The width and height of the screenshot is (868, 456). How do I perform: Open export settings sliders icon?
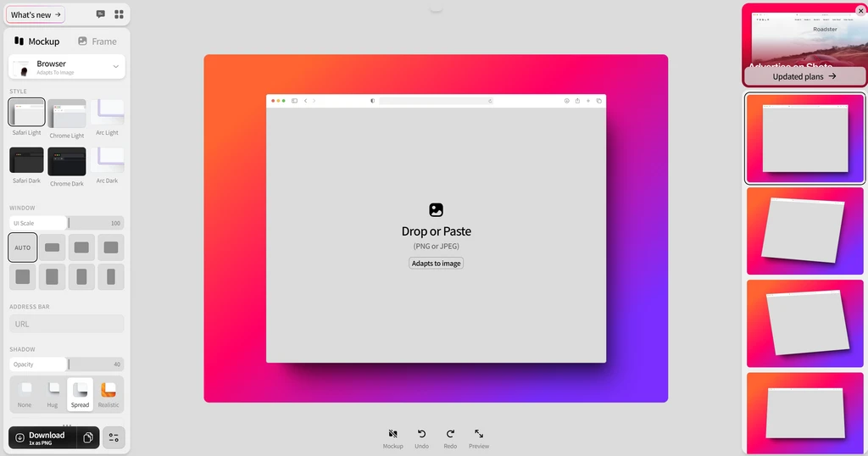[x=114, y=437]
